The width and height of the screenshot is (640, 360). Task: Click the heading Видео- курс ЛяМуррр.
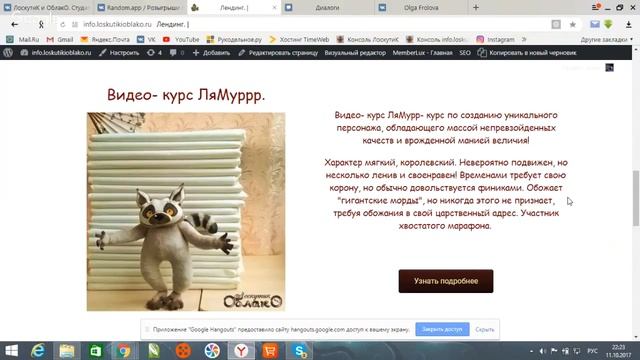click(186, 95)
